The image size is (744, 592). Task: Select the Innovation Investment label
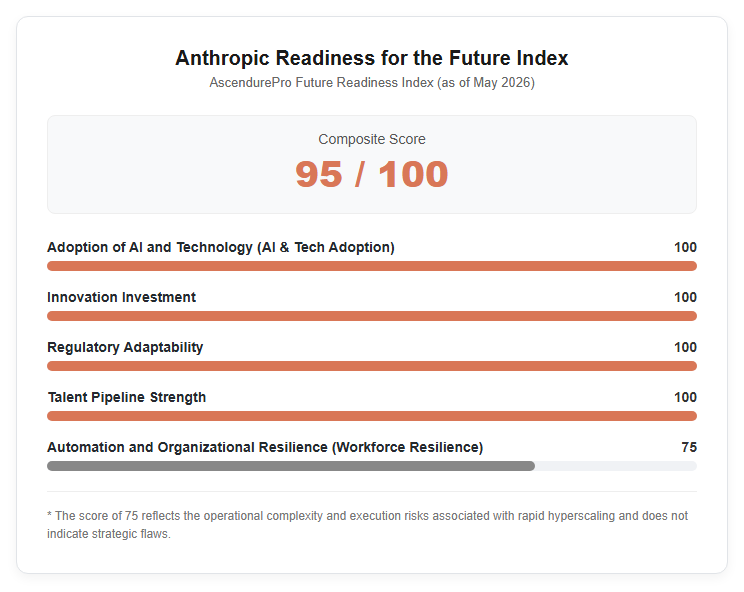coord(121,297)
